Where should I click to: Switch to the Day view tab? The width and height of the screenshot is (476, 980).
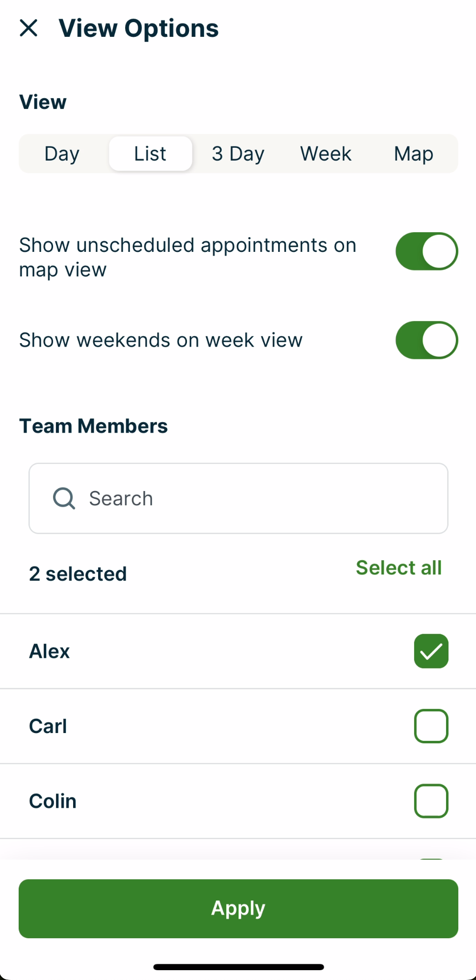62,154
